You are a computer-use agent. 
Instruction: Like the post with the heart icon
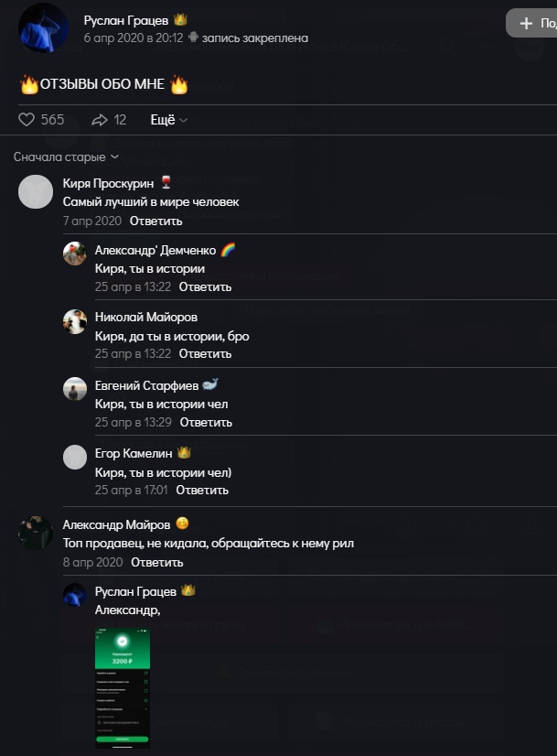tap(27, 120)
